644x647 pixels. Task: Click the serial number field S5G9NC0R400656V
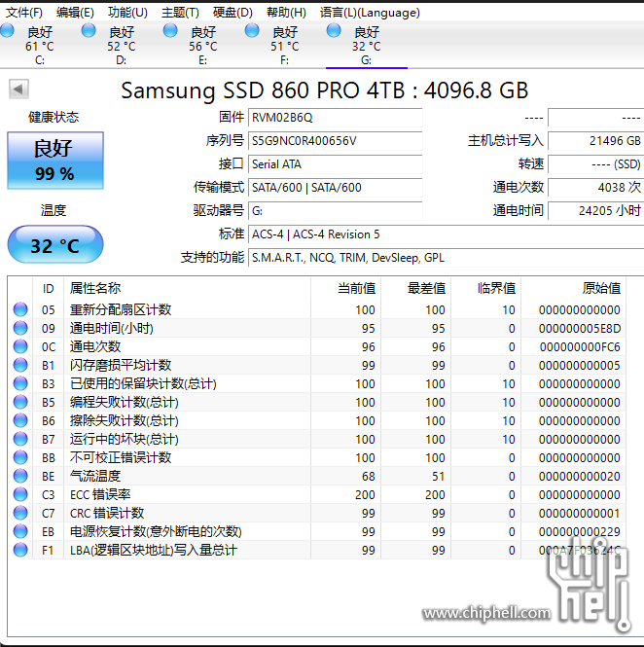(335, 141)
